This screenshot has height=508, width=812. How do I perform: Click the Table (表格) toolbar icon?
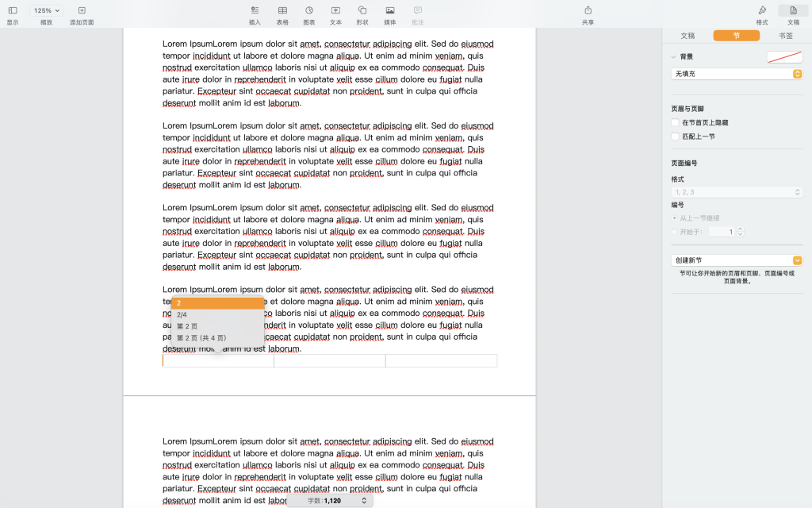point(282,10)
